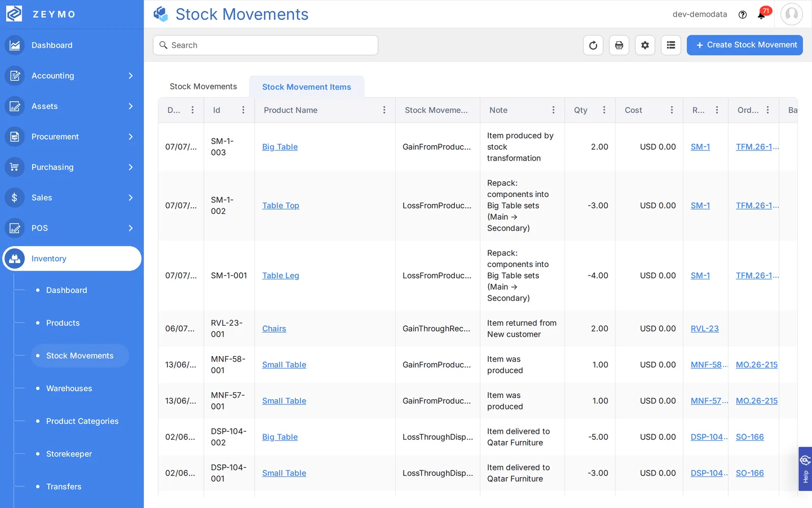The width and height of the screenshot is (812, 508).
Task: Click the 'Item returned from New customer' note
Action: tap(522, 329)
